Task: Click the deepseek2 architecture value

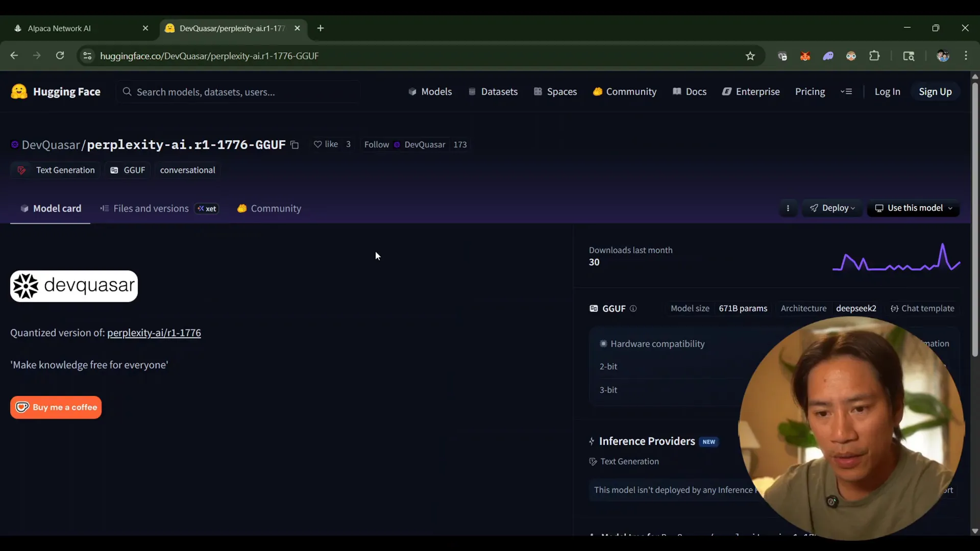Action: coord(856,309)
